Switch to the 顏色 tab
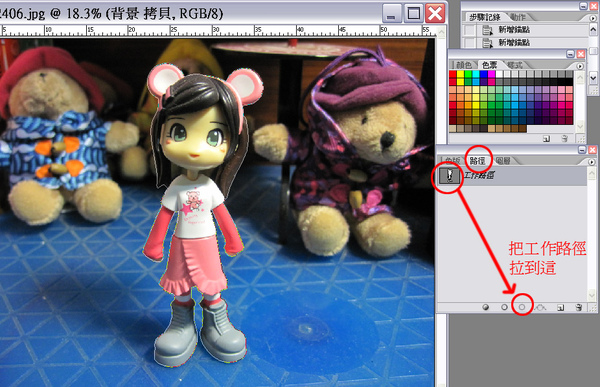The width and height of the screenshot is (600, 387). (464, 65)
